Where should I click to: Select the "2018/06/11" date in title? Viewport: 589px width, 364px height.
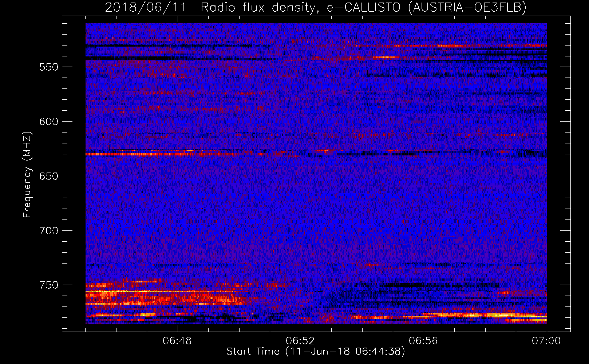tap(146, 7)
